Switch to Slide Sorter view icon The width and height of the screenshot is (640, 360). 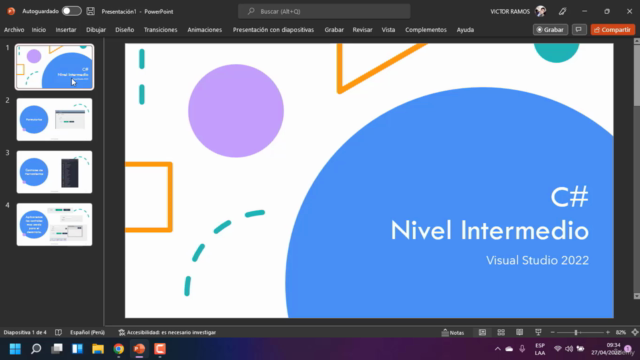tap(501, 333)
